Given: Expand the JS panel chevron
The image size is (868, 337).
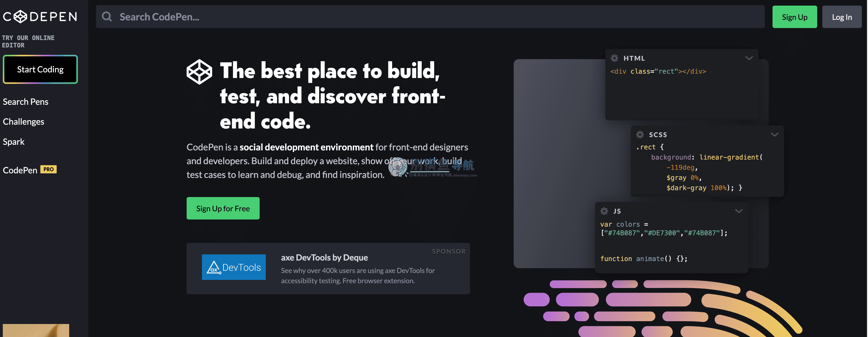Looking at the screenshot, I should coord(739,211).
